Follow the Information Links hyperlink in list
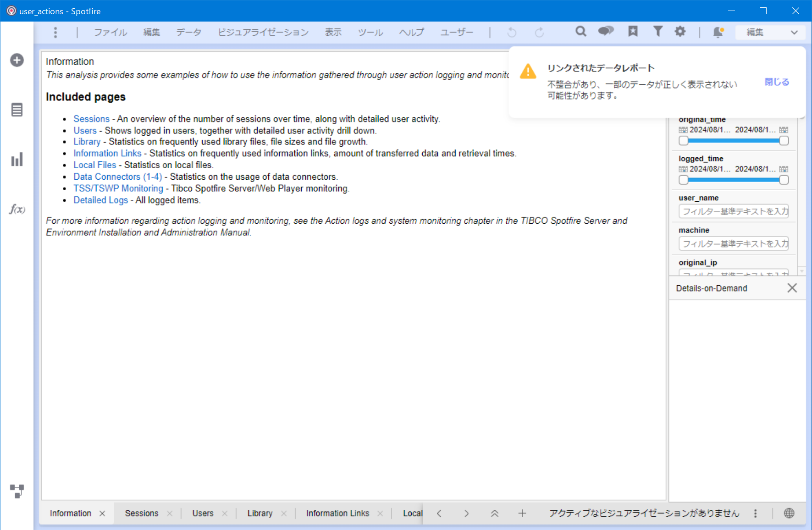The image size is (812, 530). tap(107, 153)
